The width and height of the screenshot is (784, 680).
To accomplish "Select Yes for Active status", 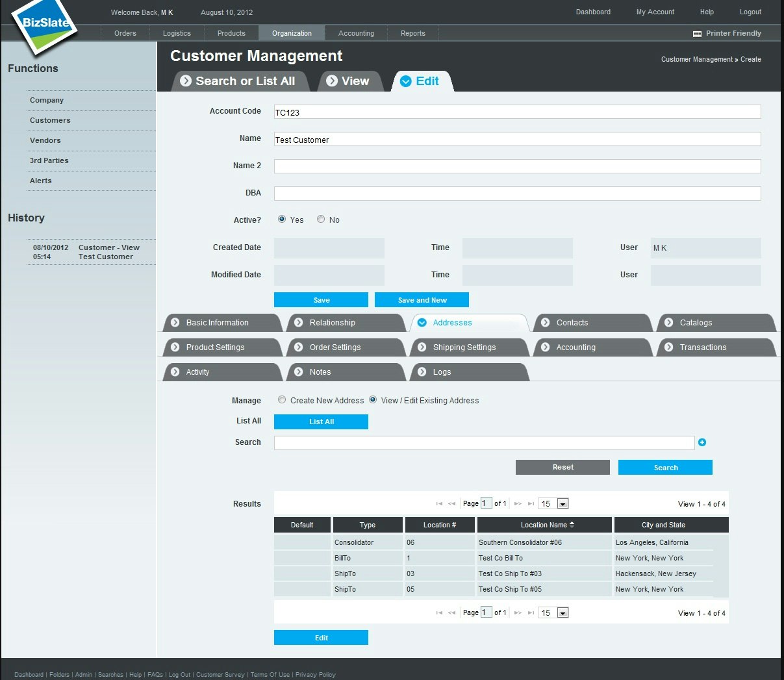I will click(x=282, y=219).
